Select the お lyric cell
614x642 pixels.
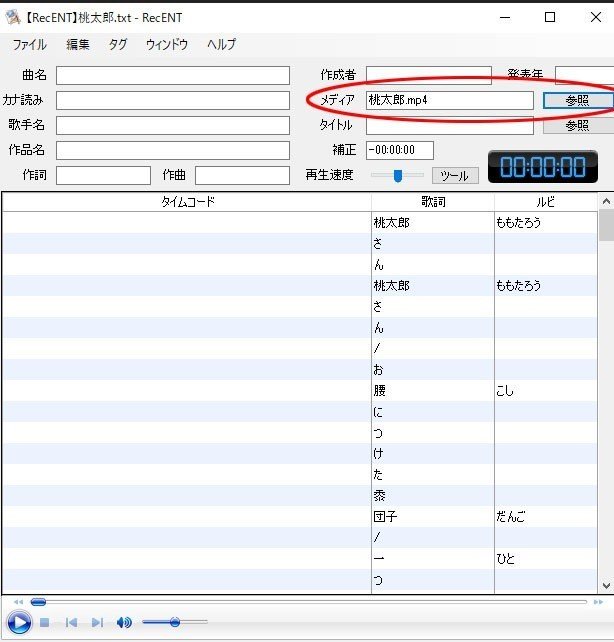tap(433, 370)
